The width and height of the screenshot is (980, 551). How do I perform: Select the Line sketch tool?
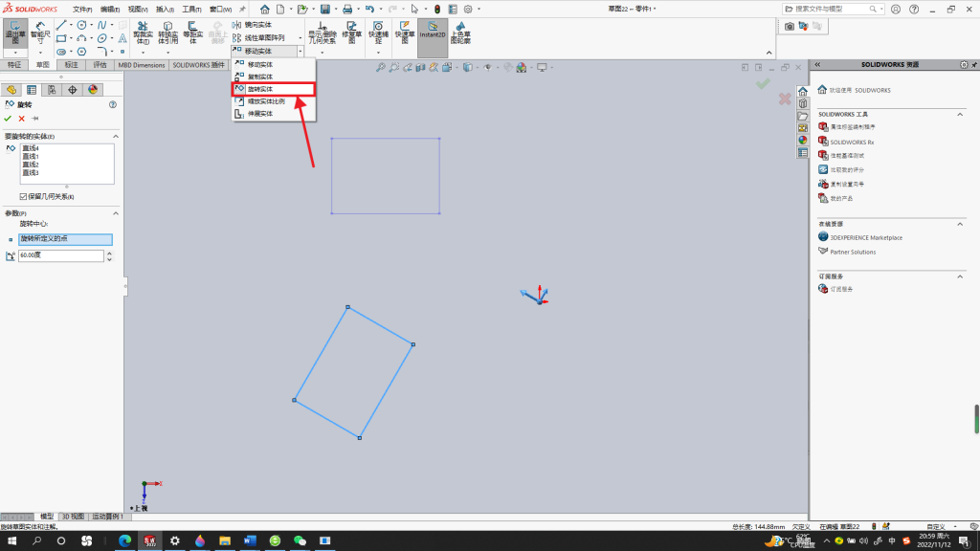tap(60, 25)
